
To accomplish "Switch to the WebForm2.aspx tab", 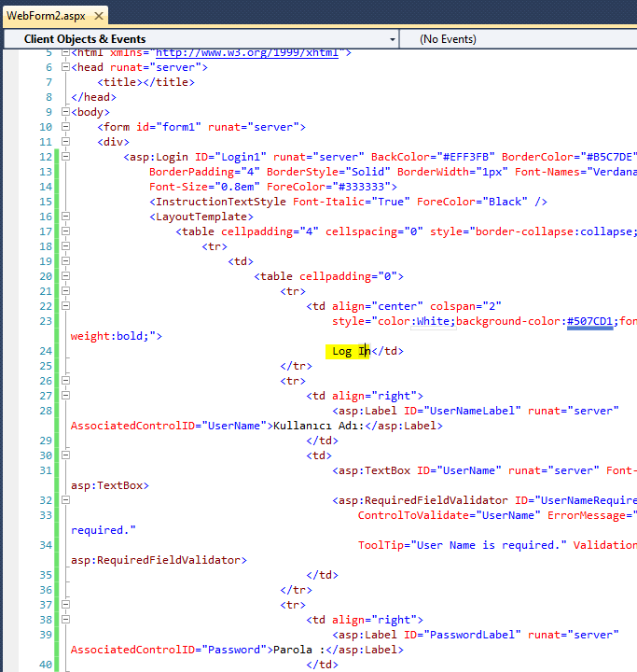I will [46, 16].
